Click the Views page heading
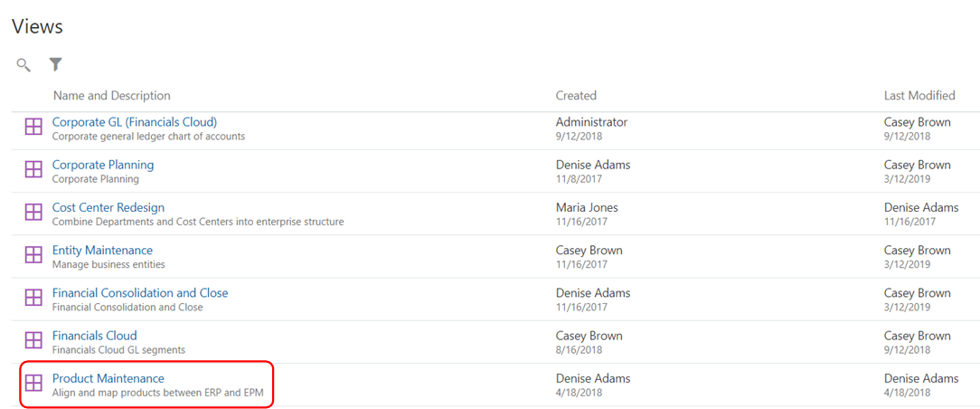The width and height of the screenshot is (980, 409). pos(37,26)
